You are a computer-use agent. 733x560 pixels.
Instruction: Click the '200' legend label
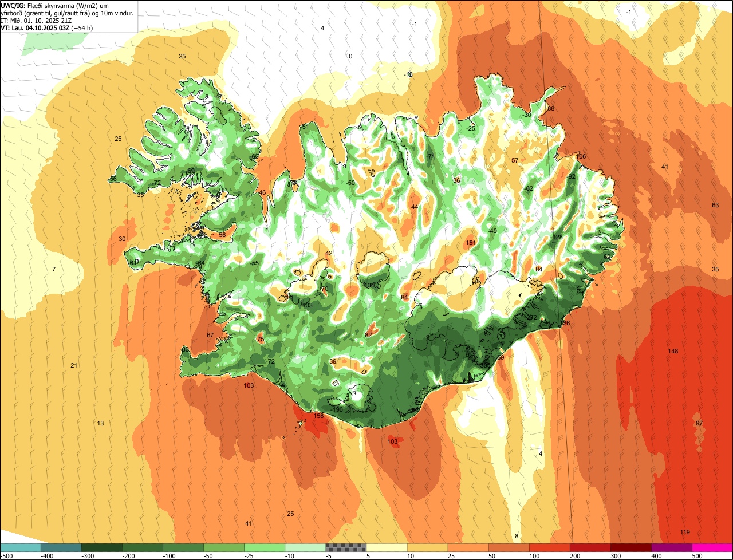pos(576,556)
